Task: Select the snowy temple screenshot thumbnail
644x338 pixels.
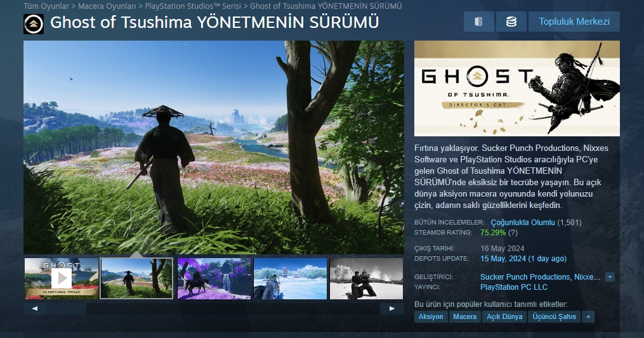Action: pos(291,278)
